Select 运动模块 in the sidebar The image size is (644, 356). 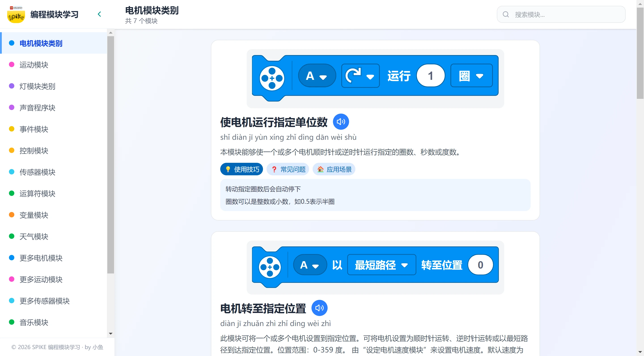click(x=34, y=65)
